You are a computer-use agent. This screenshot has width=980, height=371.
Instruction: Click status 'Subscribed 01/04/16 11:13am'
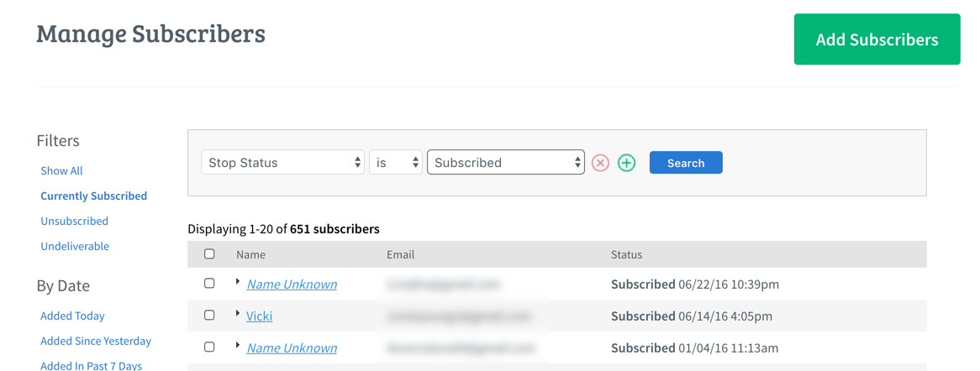(x=694, y=347)
